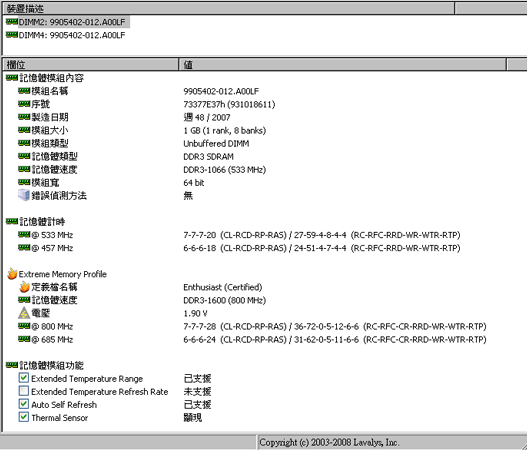Screen dimensions: 527x450
Task: Select the DDR3-1600 (800 MHz) speed value
Action: (225, 300)
